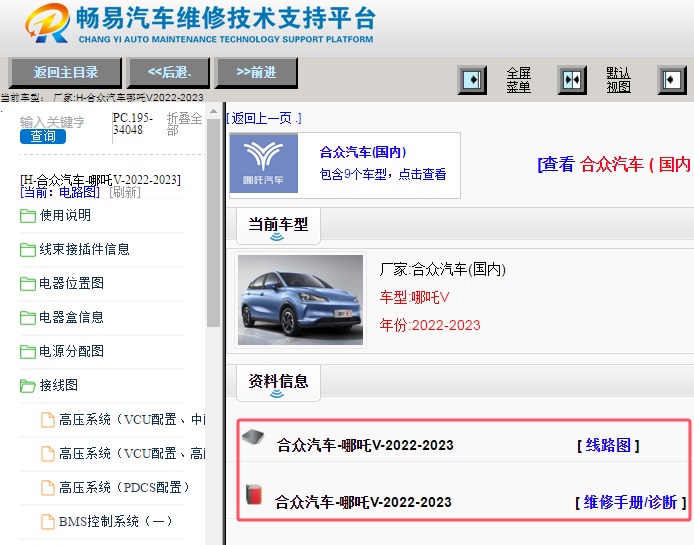Click the 输入关键字 search field

click(x=52, y=122)
